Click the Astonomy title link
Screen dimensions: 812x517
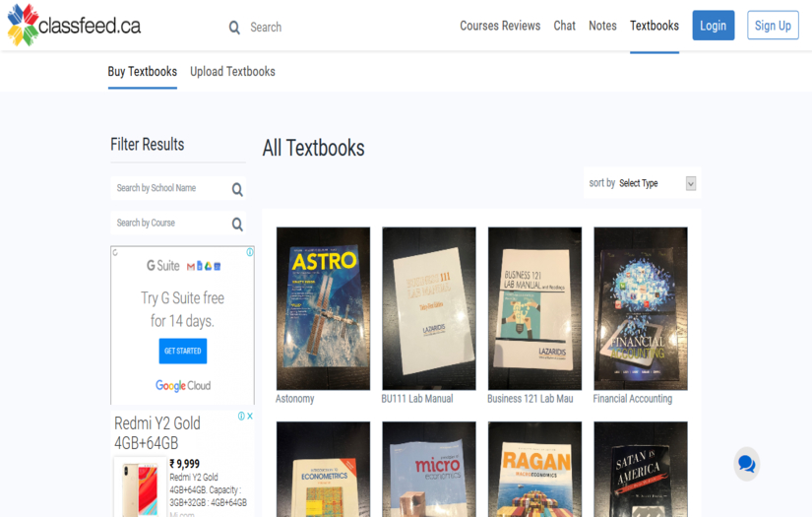click(x=294, y=399)
